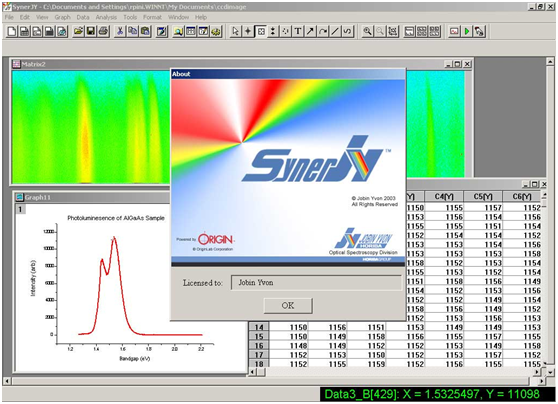Click the yellow gear settings toolbar icon

(216, 32)
